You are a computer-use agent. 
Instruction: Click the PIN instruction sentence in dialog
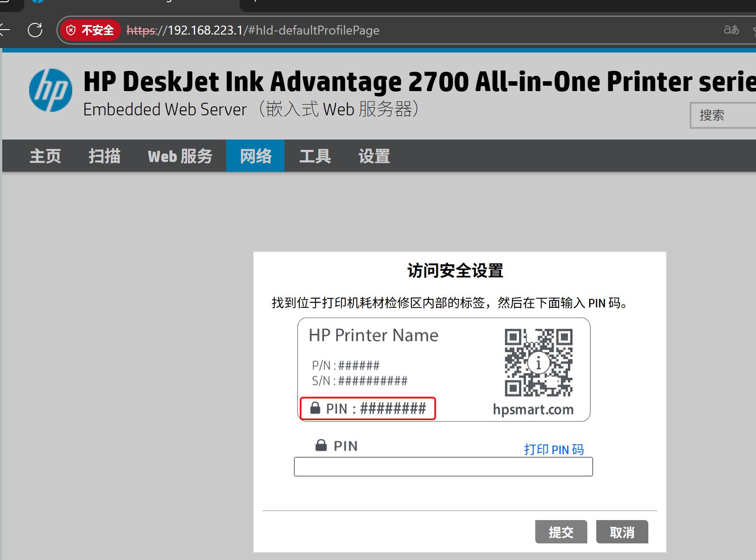[450, 303]
